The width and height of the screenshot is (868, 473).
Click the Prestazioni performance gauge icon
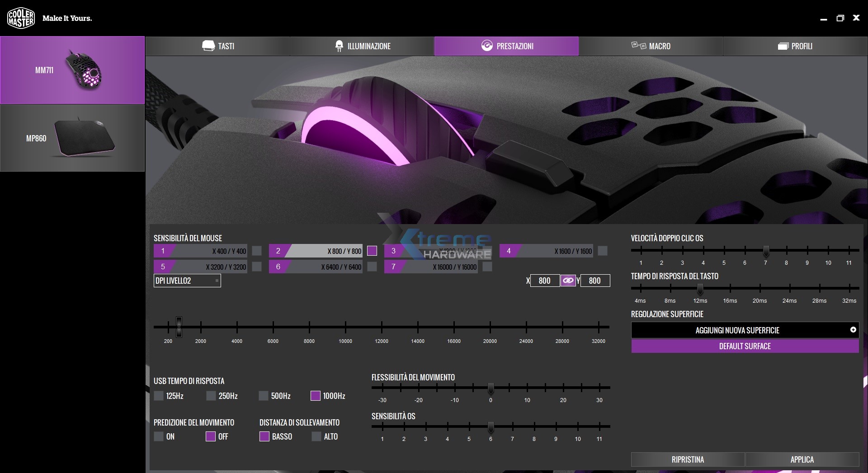[x=486, y=46]
